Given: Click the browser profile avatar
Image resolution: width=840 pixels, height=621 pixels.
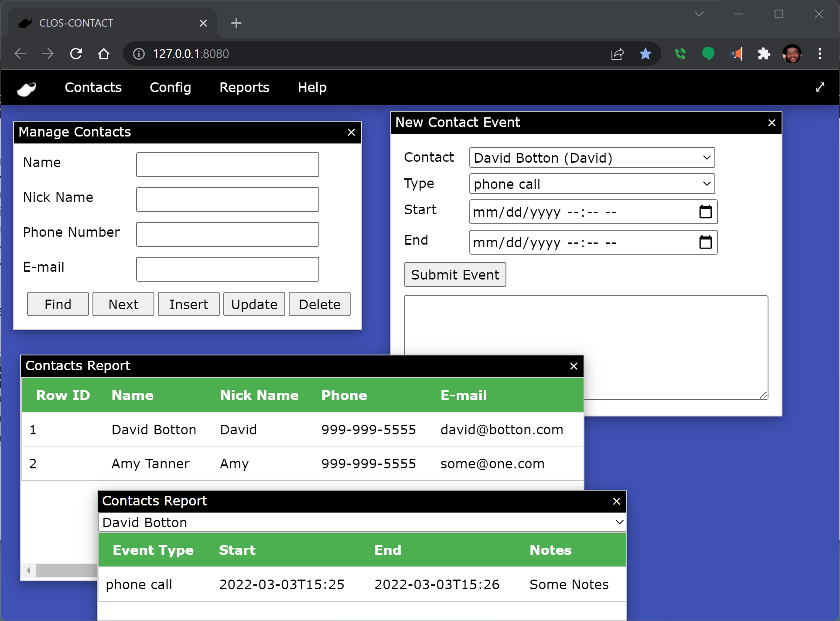Looking at the screenshot, I should point(793,54).
